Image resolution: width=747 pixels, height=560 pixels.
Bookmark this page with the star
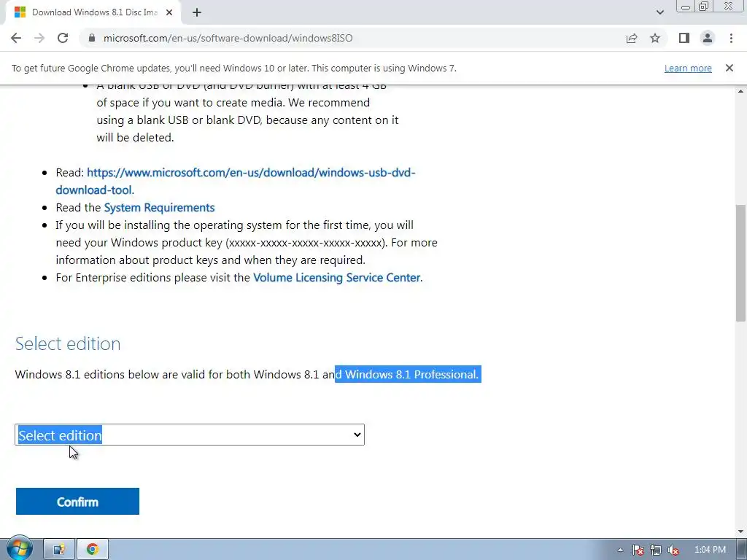pyautogui.click(x=655, y=38)
